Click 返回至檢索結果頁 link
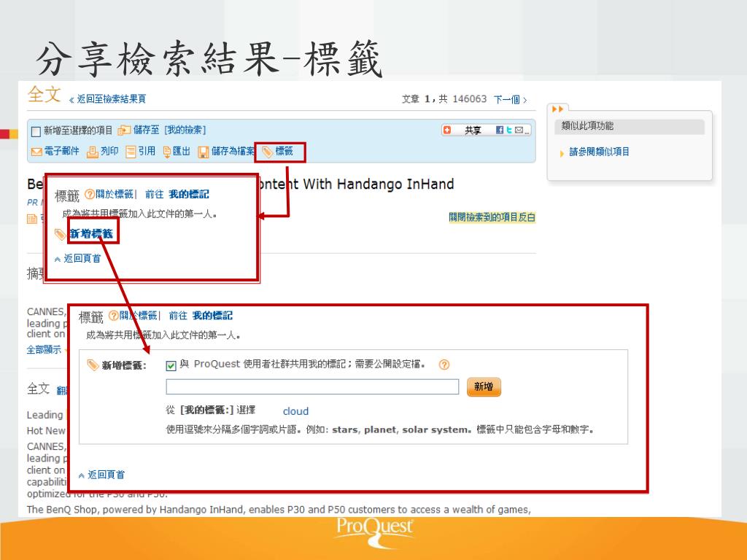The image size is (747, 560). tap(112, 99)
